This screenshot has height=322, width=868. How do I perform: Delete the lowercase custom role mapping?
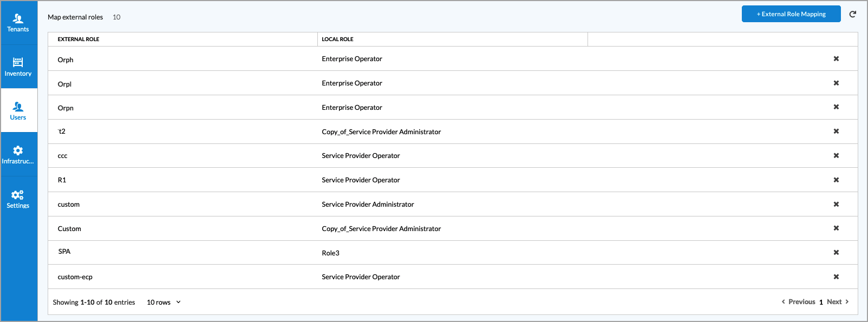(836, 204)
